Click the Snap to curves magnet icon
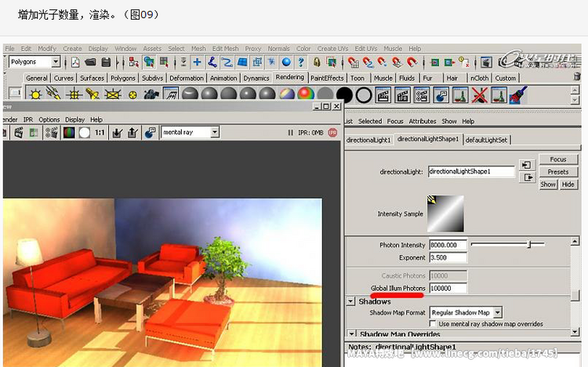 click(368, 62)
